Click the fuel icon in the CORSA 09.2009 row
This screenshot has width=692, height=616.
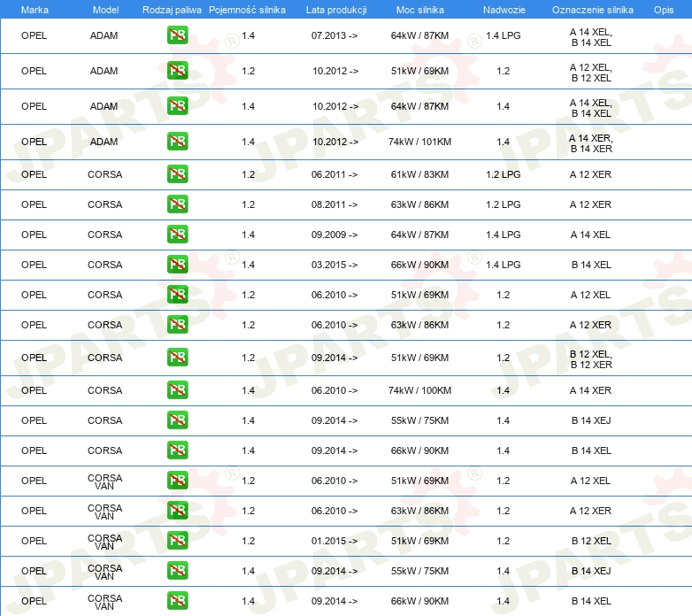tap(177, 234)
